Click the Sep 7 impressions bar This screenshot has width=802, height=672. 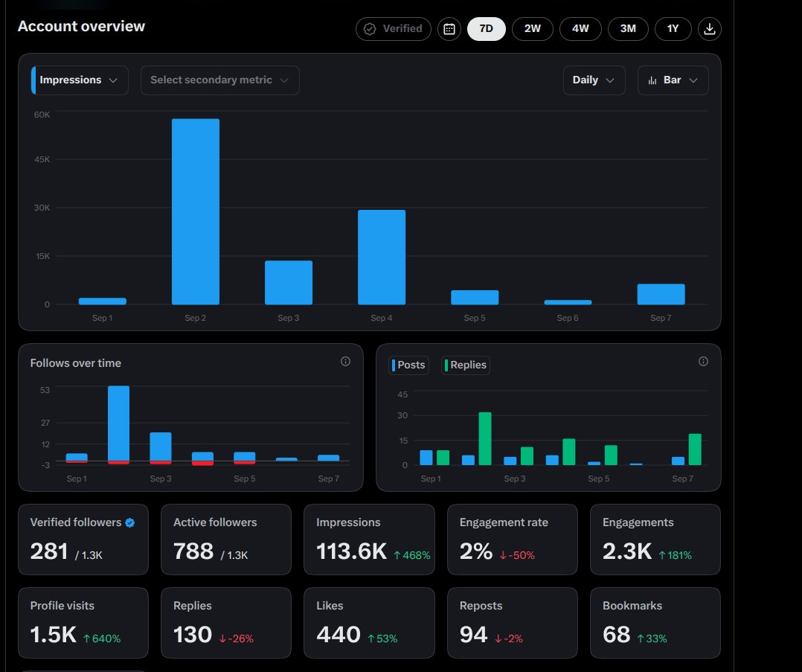(661, 294)
